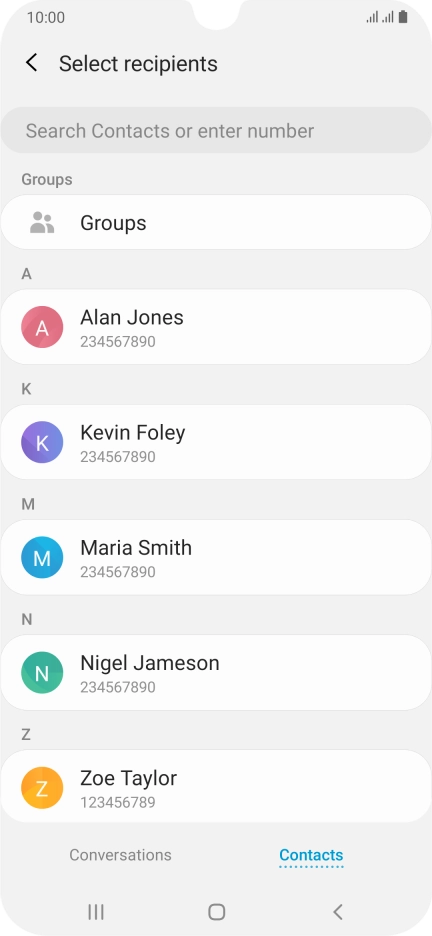
Task: Select Alan Jones as recipient
Action: 216,327
